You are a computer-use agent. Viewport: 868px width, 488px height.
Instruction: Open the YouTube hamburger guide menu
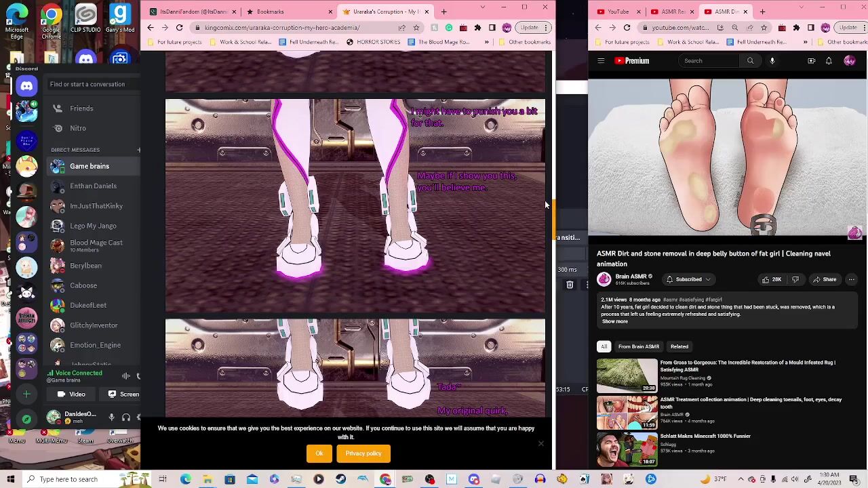tap(601, 61)
